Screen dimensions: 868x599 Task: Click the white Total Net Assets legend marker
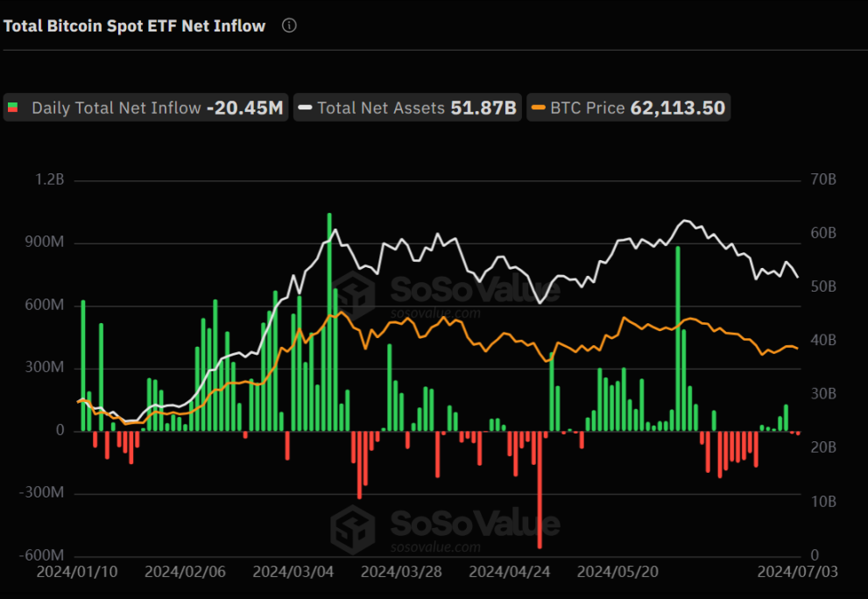(x=305, y=108)
